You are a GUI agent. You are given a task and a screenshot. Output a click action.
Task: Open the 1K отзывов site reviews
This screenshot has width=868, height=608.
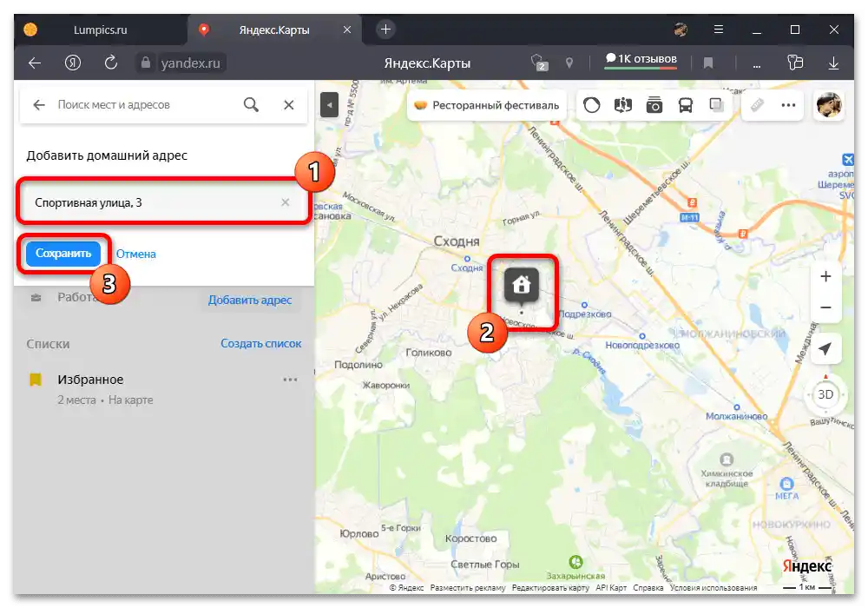coord(641,59)
